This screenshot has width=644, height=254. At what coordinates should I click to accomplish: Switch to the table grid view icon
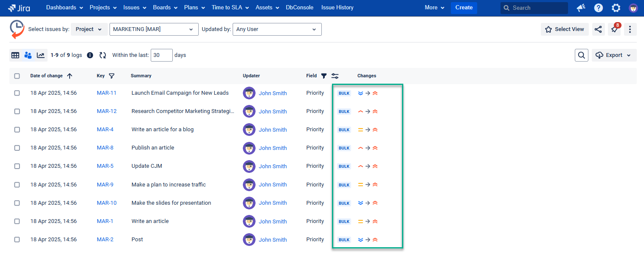click(x=15, y=55)
